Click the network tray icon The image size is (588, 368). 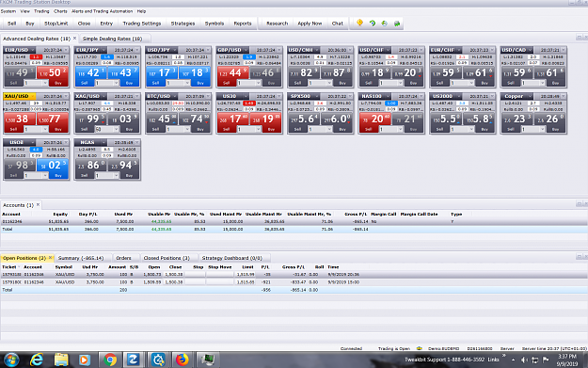click(x=534, y=360)
